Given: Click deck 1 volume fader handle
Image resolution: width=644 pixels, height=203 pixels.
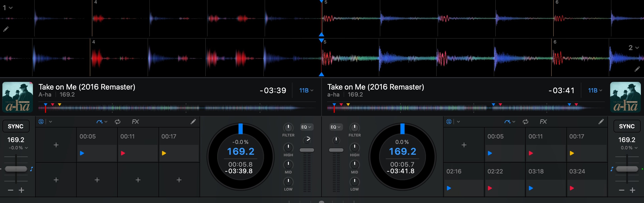Looking at the screenshot, I should [307, 150].
